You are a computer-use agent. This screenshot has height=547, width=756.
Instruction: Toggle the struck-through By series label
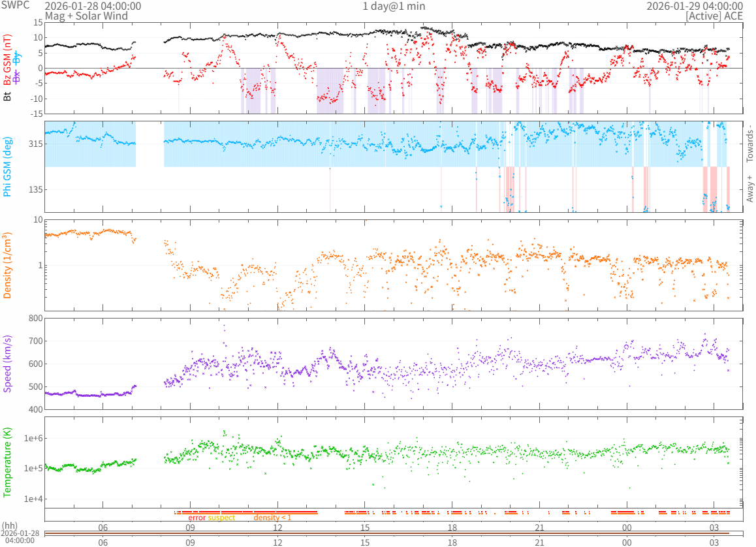coord(18,57)
